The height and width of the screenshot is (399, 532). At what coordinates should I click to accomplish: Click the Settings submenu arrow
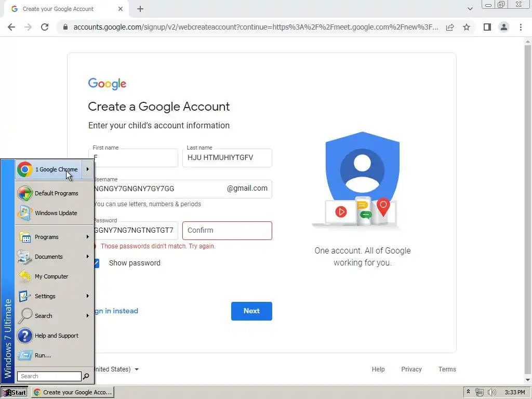87,296
